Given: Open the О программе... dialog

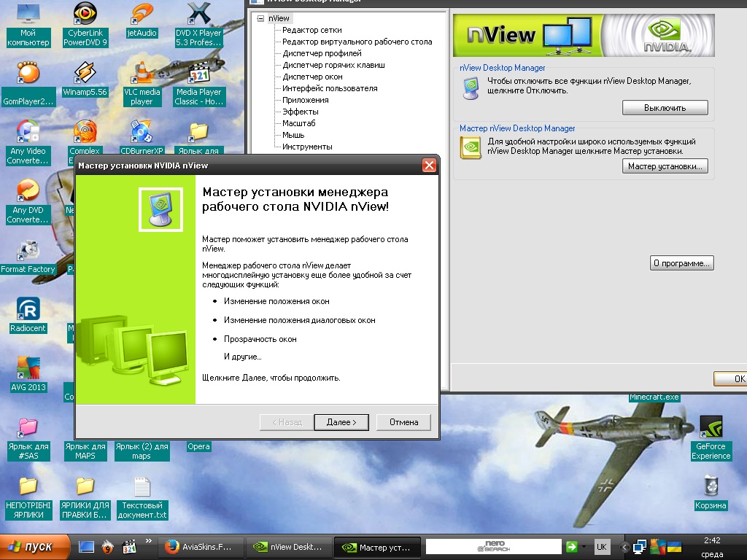Looking at the screenshot, I should [x=682, y=262].
